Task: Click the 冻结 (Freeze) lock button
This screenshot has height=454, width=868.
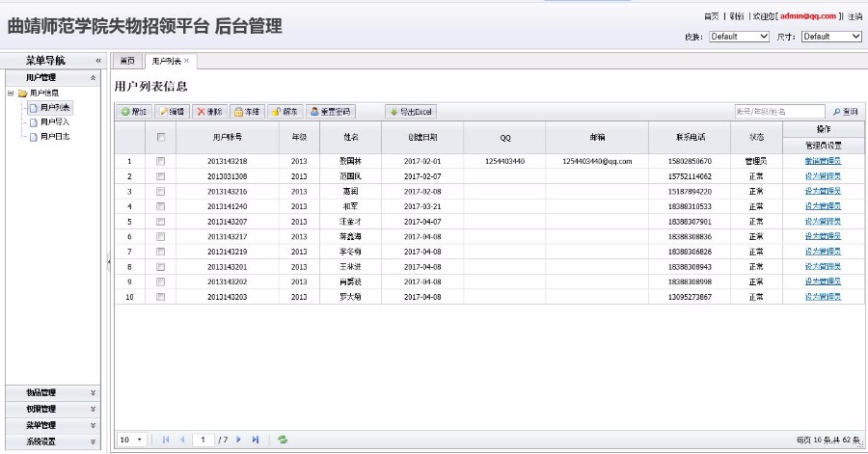Action: point(248,112)
